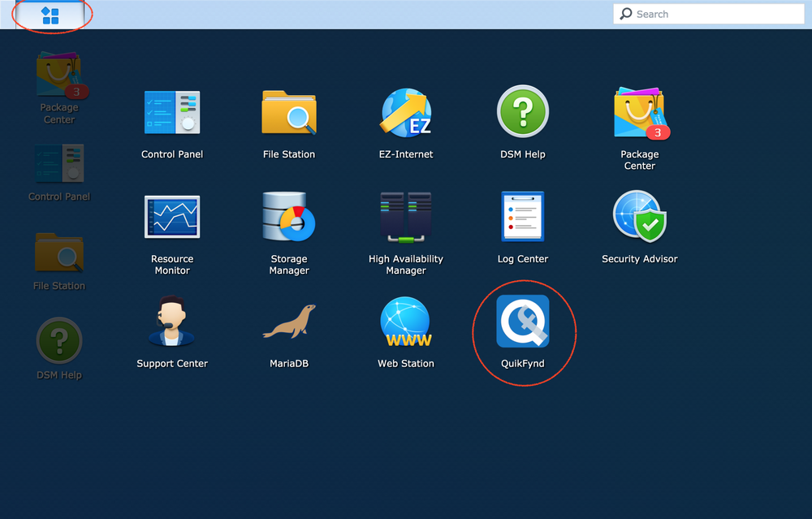This screenshot has height=519, width=812.
Task: Open the EZ-Internet wizard
Action: (x=406, y=123)
